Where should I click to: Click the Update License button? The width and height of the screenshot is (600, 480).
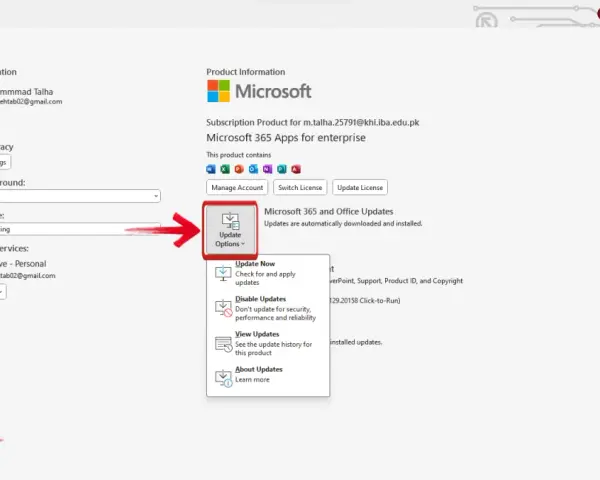coord(360,188)
